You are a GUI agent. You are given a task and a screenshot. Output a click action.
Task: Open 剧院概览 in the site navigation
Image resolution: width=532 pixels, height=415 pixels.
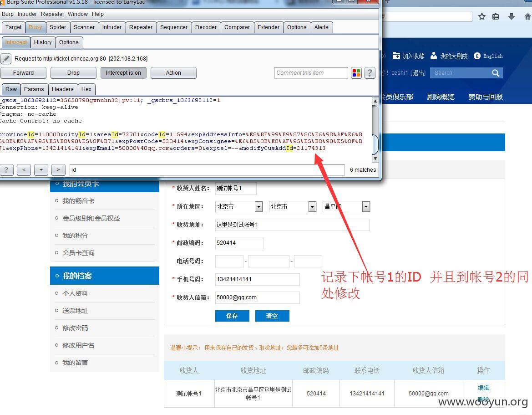point(441,97)
